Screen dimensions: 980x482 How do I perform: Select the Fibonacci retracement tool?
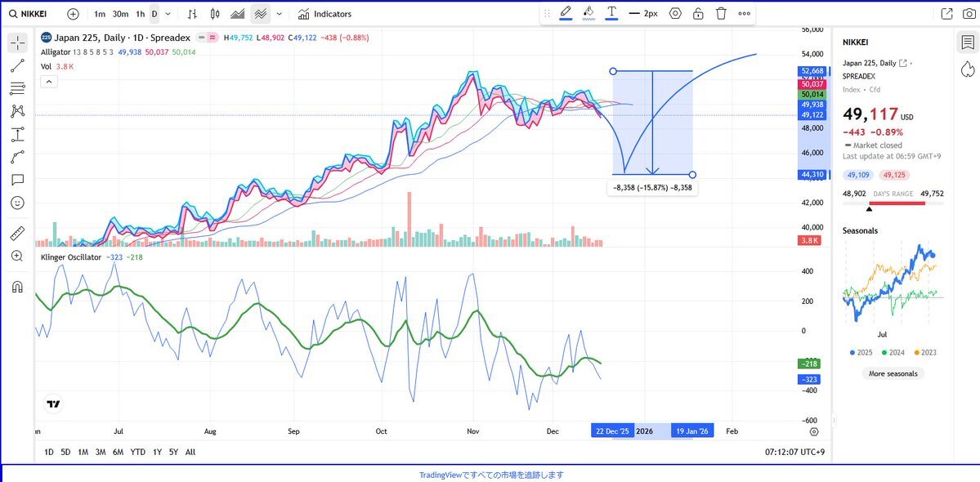(x=17, y=88)
